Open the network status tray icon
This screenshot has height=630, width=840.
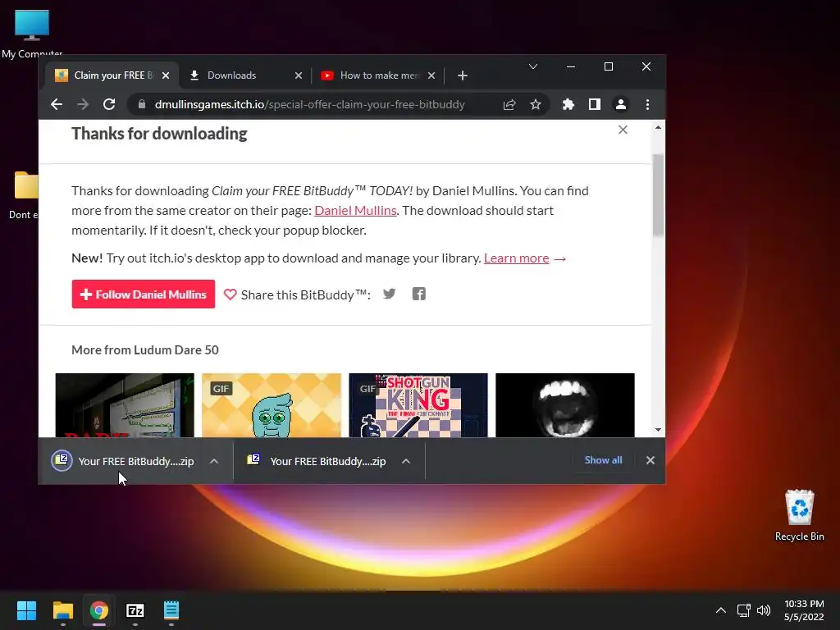click(743, 610)
